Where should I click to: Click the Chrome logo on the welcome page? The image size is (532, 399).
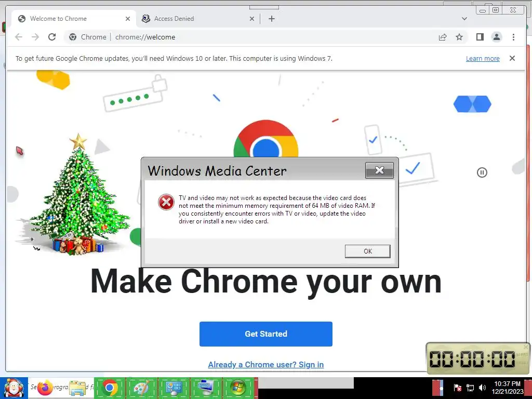[x=265, y=138]
